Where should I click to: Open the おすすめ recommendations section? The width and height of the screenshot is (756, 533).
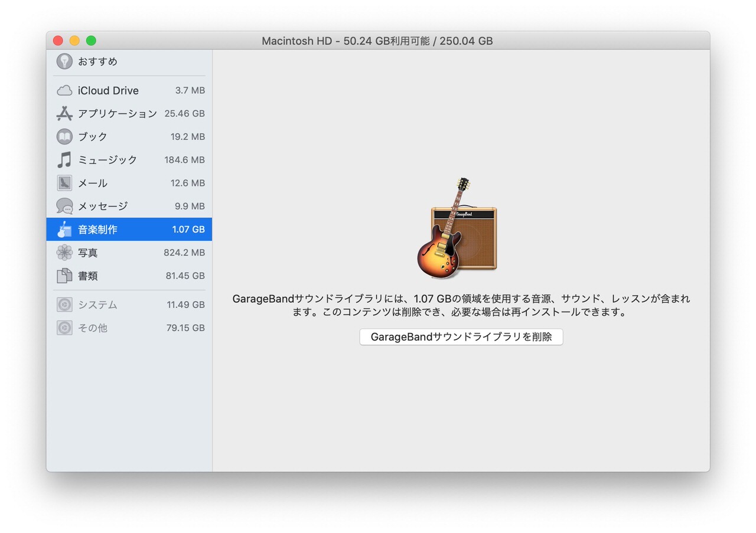pos(97,61)
